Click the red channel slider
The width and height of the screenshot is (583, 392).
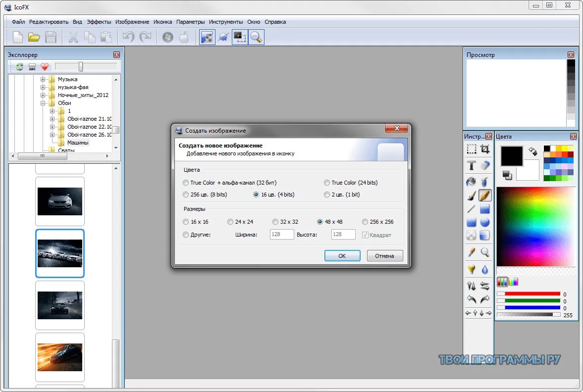[x=529, y=294]
